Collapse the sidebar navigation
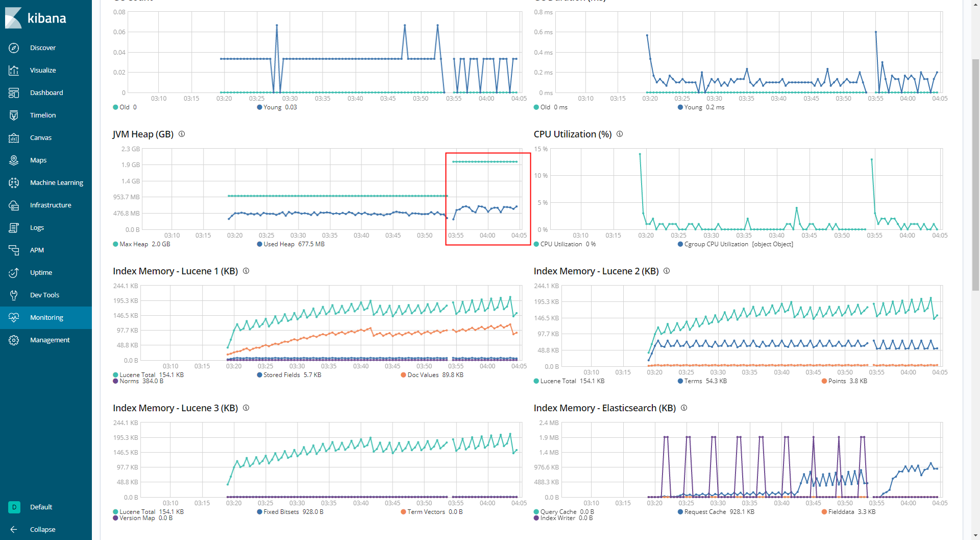The height and width of the screenshot is (540, 980). point(46,529)
